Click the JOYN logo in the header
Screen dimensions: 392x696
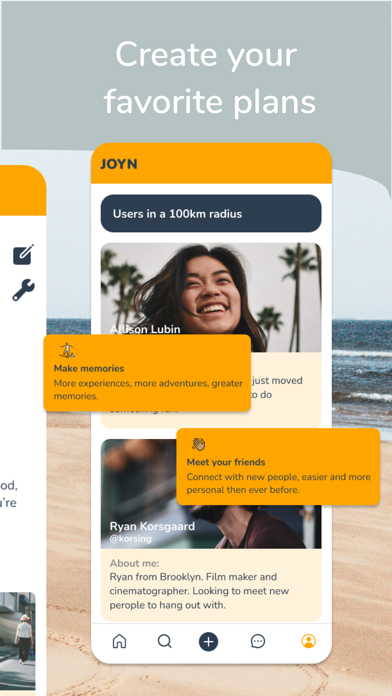[119, 164]
